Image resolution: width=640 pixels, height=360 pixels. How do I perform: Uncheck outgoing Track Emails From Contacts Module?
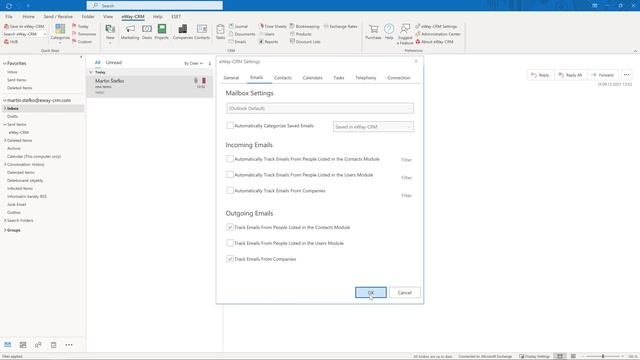tap(230, 227)
